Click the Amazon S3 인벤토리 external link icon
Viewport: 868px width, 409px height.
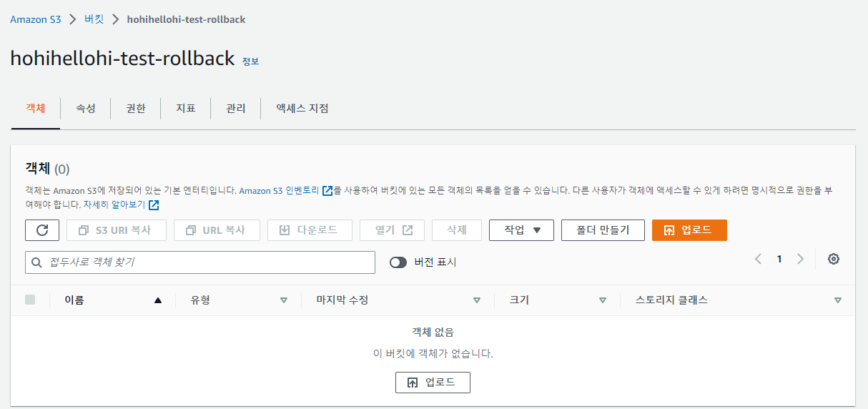coord(327,191)
